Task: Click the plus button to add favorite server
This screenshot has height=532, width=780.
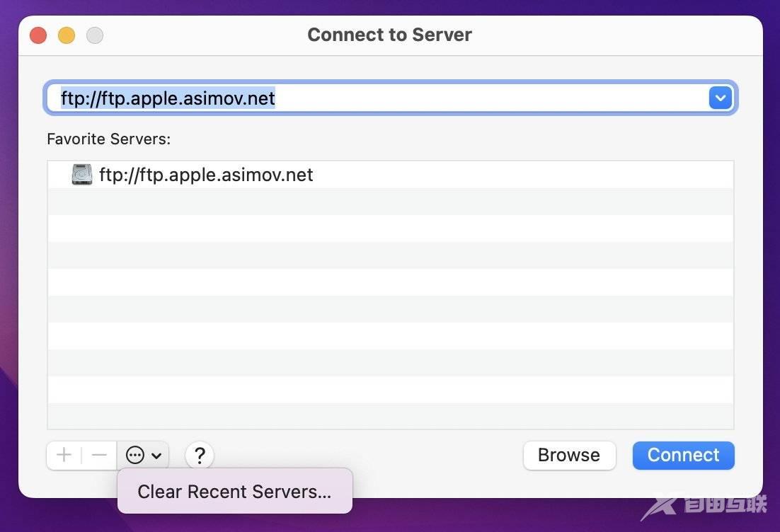Action: (64, 455)
